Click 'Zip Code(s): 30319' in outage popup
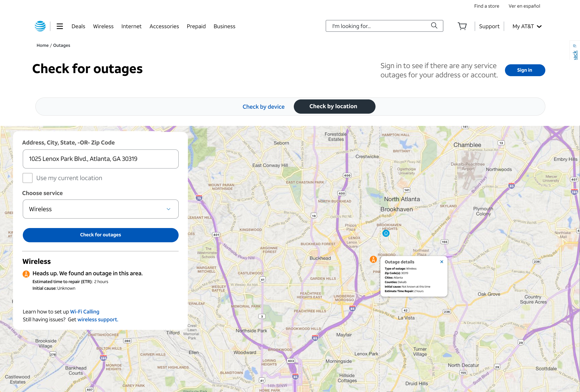The image size is (580, 392). point(396,273)
